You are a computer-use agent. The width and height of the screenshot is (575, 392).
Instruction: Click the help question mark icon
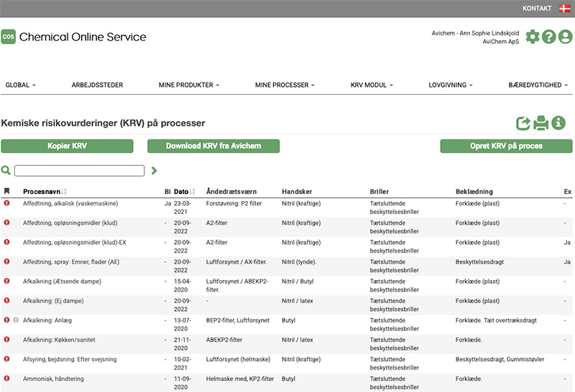549,37
